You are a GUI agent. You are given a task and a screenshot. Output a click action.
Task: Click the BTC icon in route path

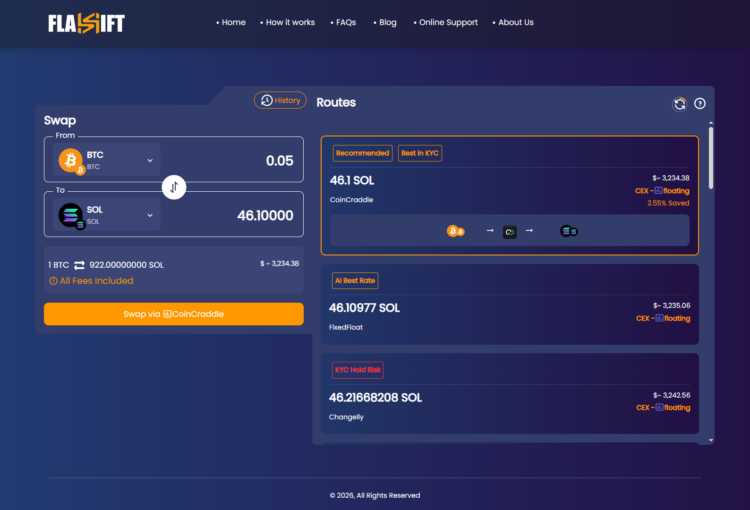click(x=455, y=232)
